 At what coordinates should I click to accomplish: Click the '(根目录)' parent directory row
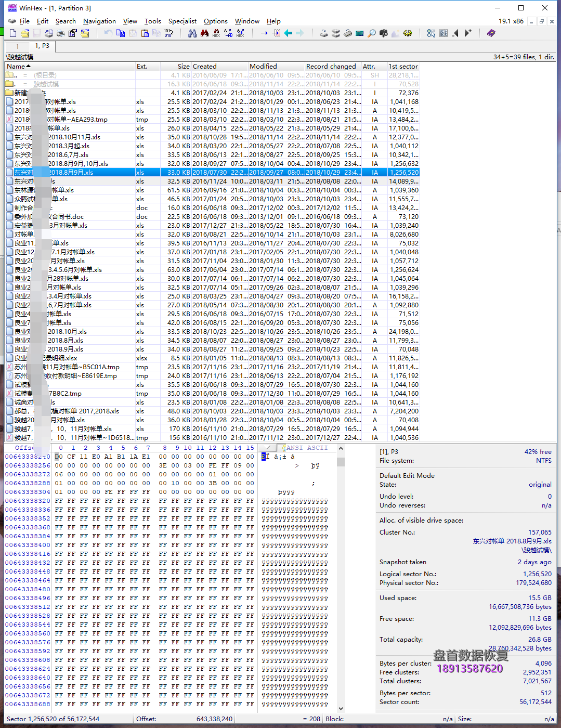[x=212, y=75]
